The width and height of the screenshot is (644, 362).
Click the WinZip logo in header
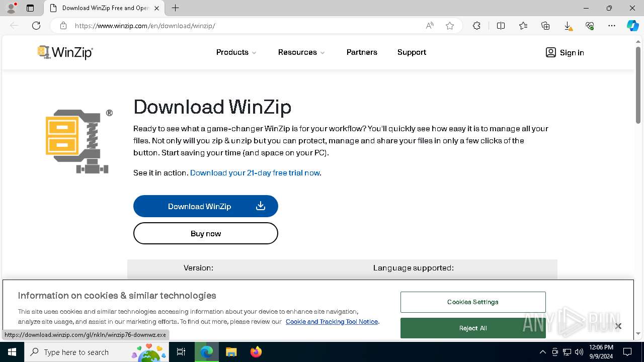point(65,52)
